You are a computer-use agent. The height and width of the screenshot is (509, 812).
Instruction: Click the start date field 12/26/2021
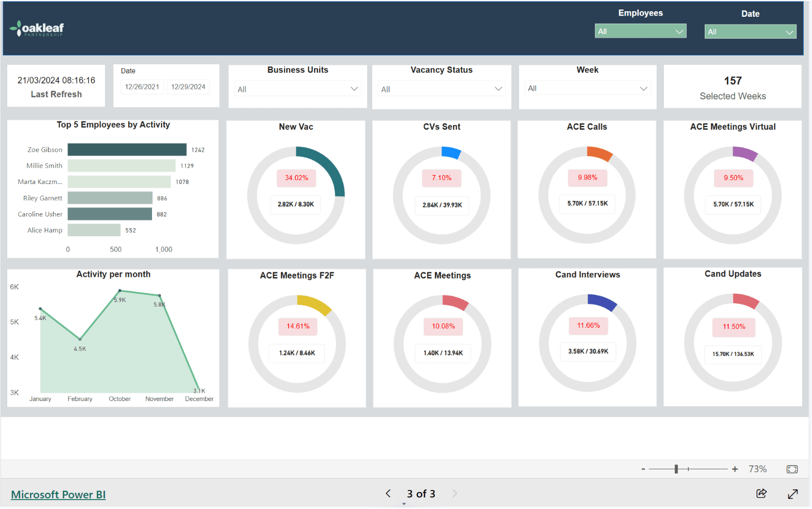click(x=142, y=87)
